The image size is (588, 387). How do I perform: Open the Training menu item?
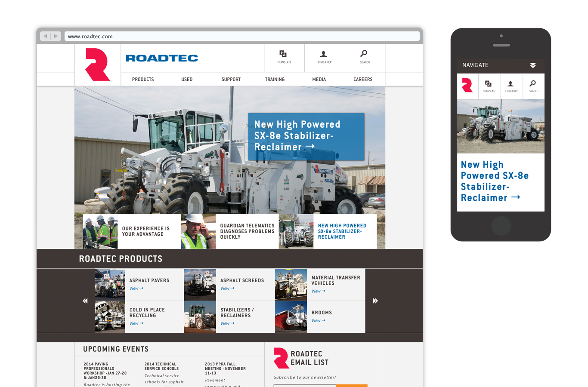coord(275,80)
